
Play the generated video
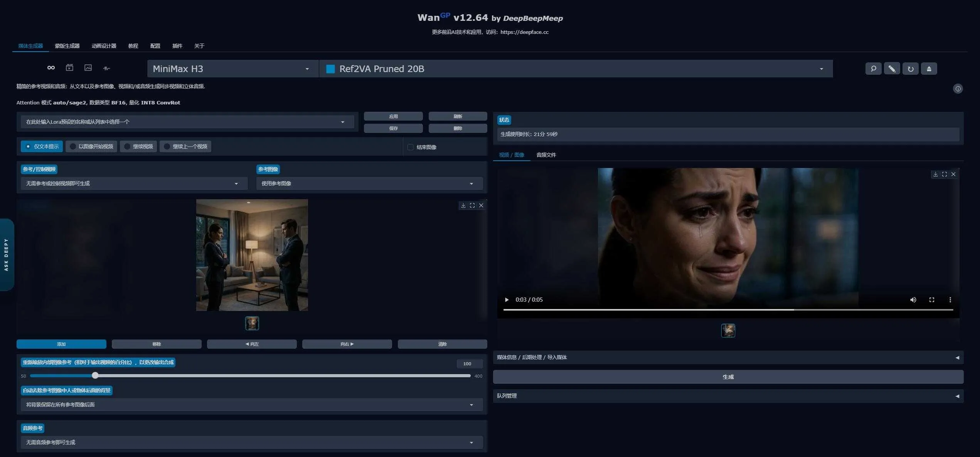(507, 300)
